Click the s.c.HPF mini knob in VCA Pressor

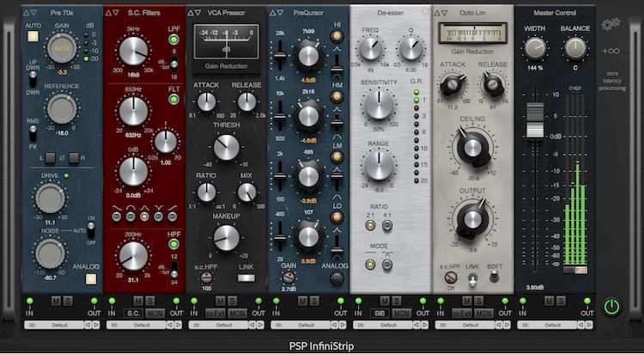(x=207, y=278)
